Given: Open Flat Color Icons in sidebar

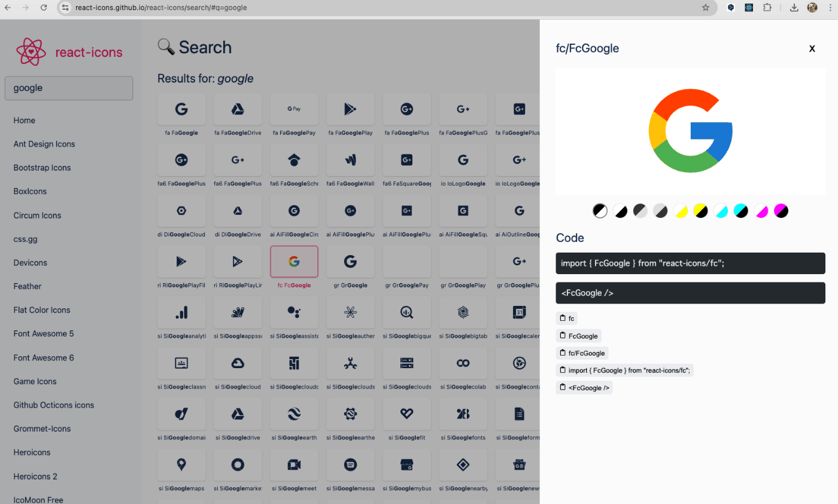Looking at the screenshot, I should coord(42,310).
